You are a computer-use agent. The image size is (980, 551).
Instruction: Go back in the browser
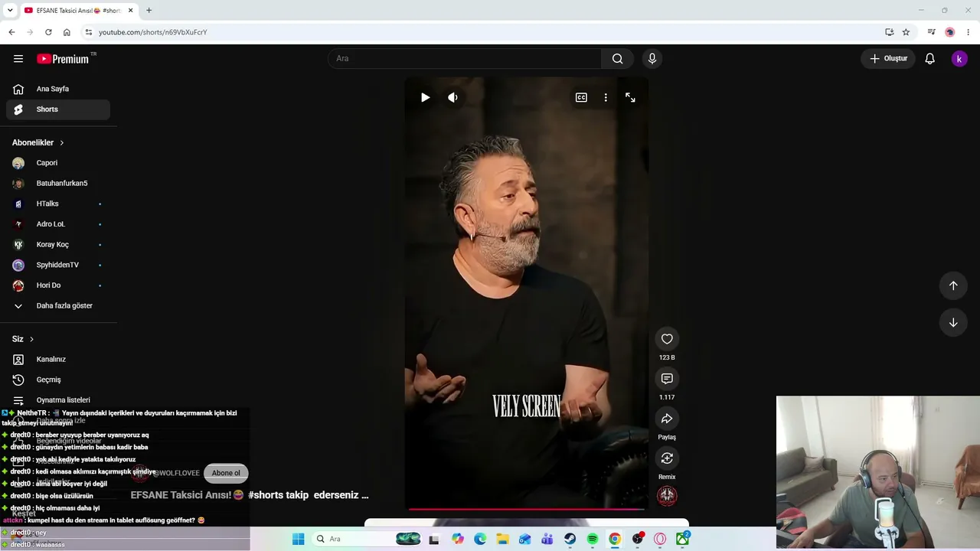point(11,32)
